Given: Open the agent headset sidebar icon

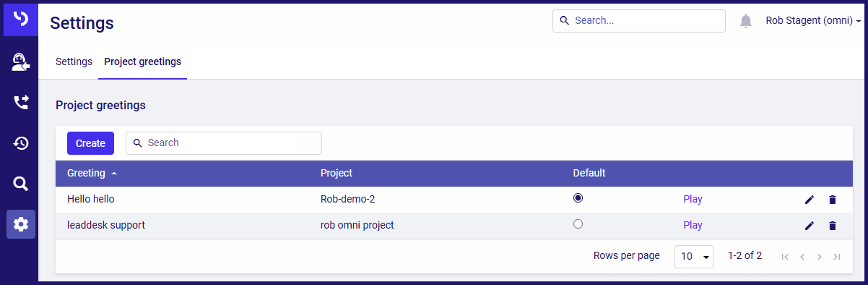Looking at the screenshot, I should [x=21, y=62].
